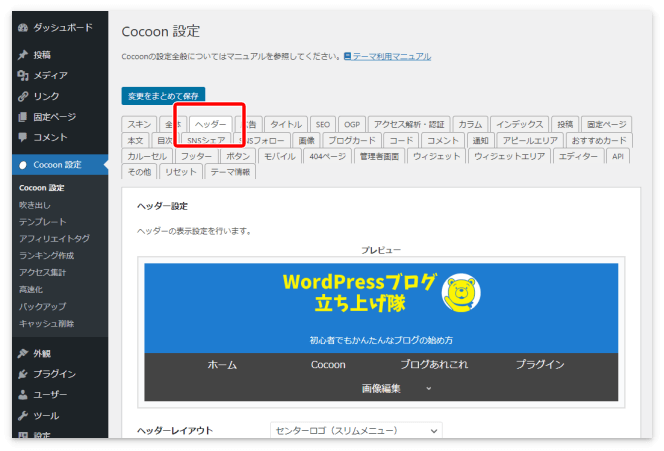Switch to the 管理者画面 tab

click(x=379, y=156)
